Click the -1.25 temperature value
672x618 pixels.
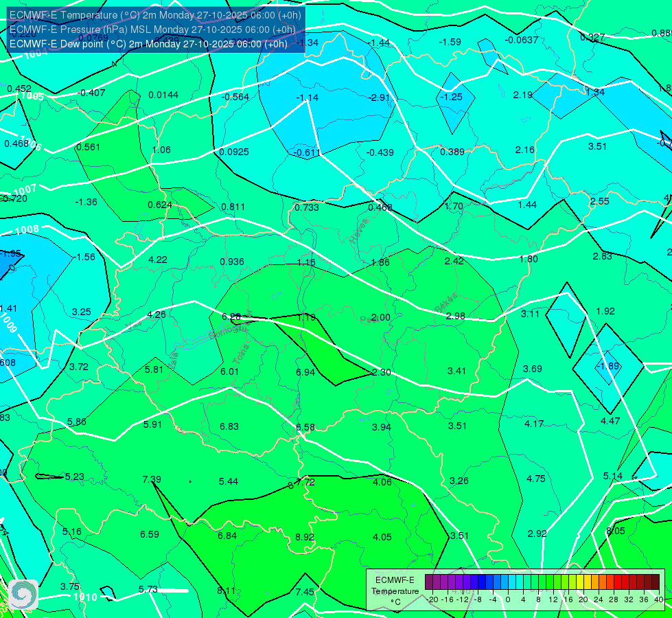[451, 97]
